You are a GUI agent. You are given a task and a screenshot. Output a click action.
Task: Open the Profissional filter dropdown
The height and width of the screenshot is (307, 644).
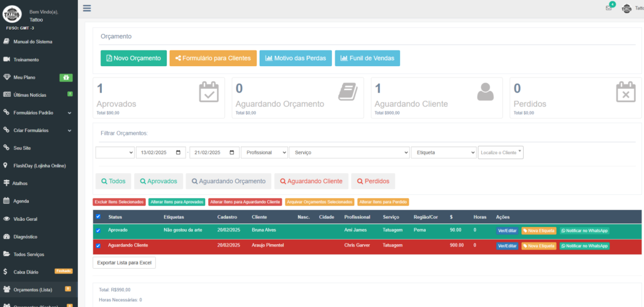(x=265, y=152)
